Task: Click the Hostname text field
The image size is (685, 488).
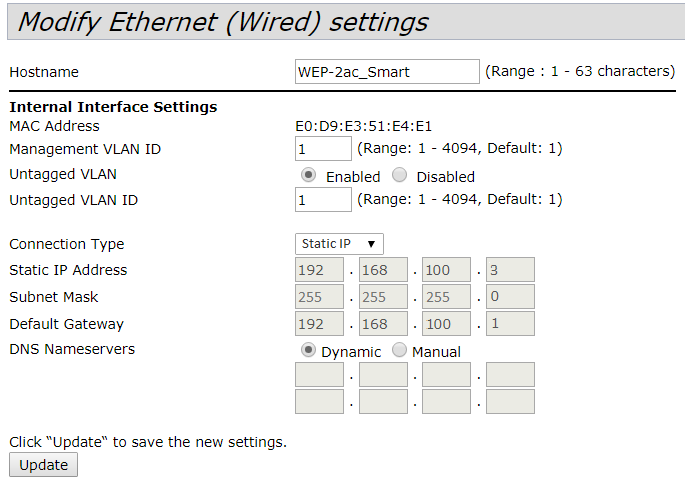Action: (388, 72)
